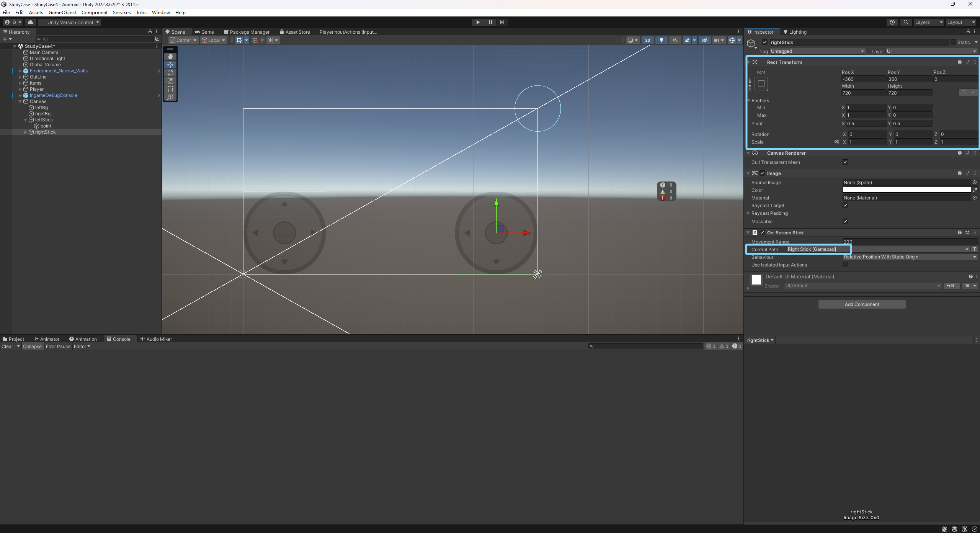Select the Rotate tool in scene toolbar

tap(170, 73)
